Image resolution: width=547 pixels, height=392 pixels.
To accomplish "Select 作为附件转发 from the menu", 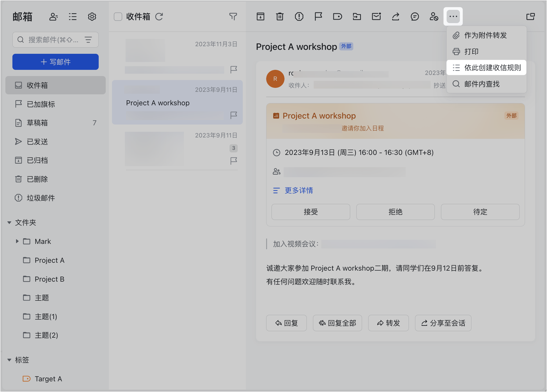I will tap(486, 35).
